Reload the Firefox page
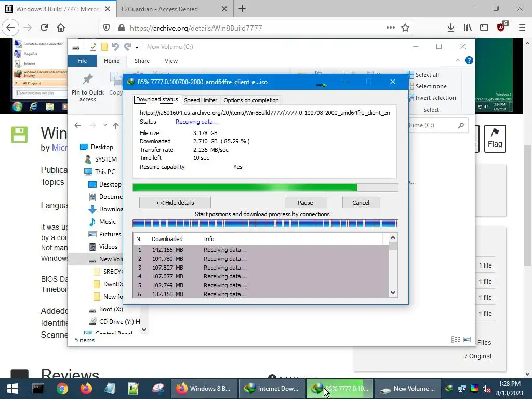The width and height of the screenshot is (532, 399). coord(44,28)
